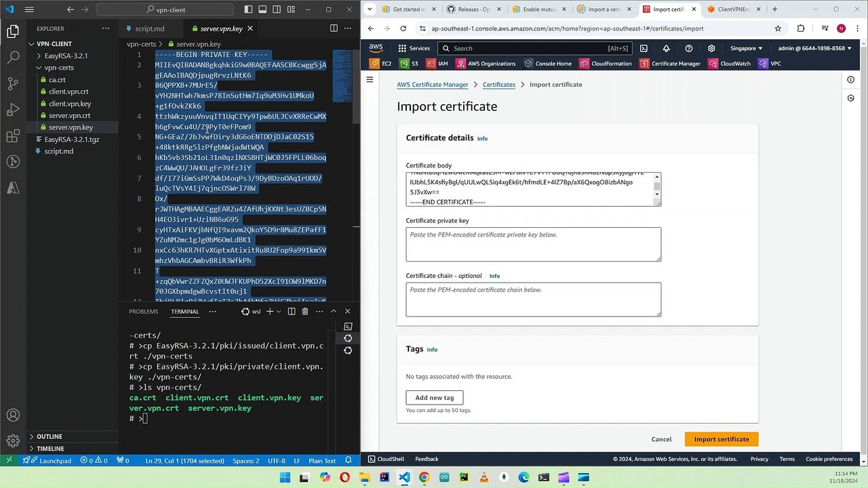Click the Certificate private key text area
Image resolution: width=868 pixels, height=488 pixels.
[534, 244]
